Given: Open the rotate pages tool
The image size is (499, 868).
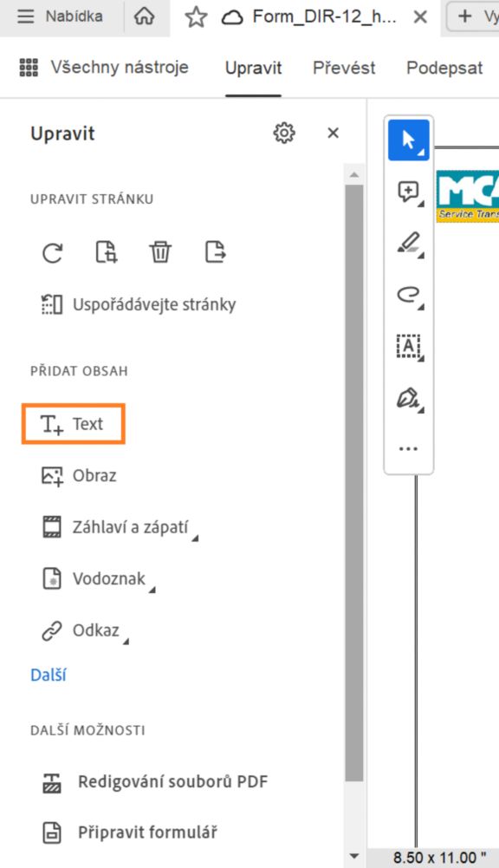Looking at the screenshot, I should pos(52,252).
